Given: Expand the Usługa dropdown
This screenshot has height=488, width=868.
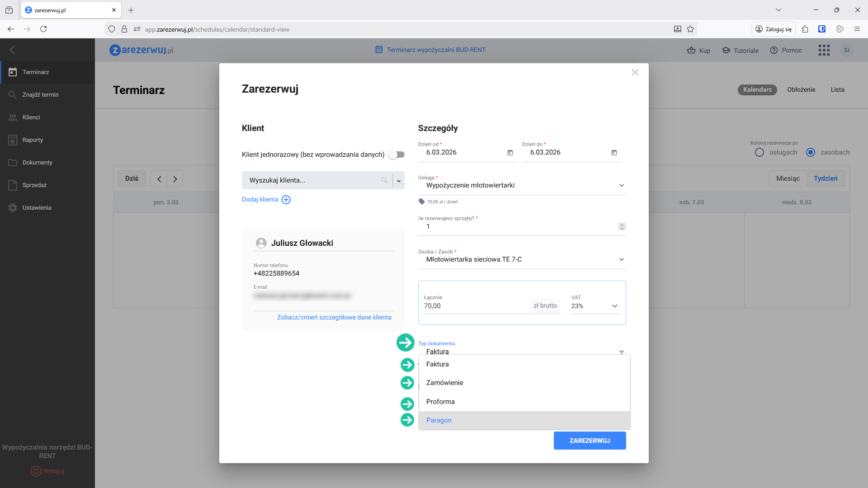Looking at the screenshot, I should [x=621, y=186].
